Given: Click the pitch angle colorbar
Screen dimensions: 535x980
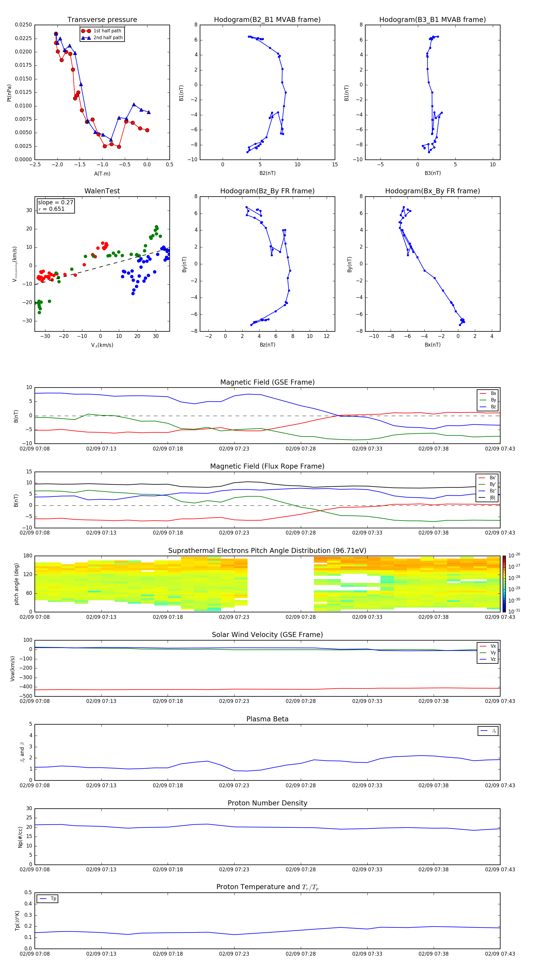Looking at the screenshot, I should [504, 584].
